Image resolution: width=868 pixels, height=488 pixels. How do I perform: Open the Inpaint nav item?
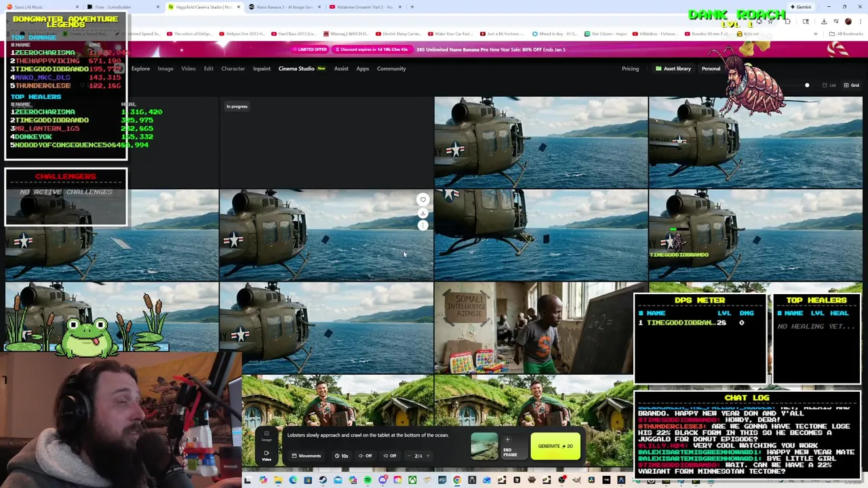(262, 68)
